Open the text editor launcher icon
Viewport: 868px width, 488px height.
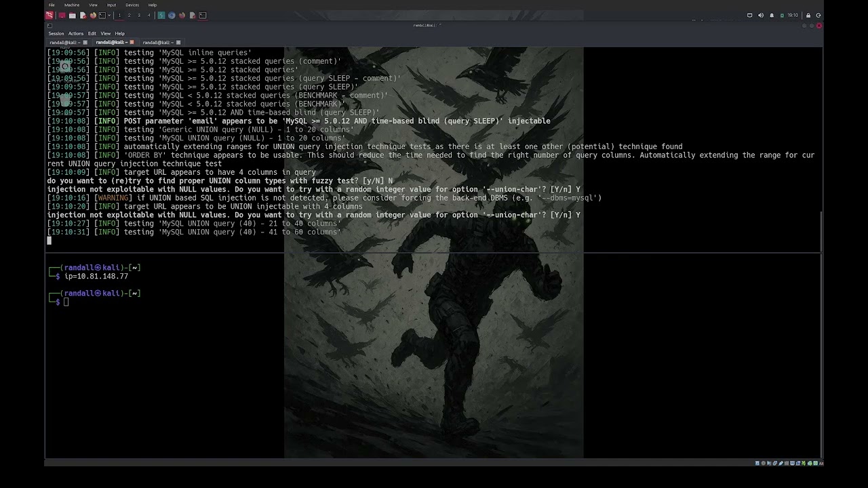click(x=83, y=15)
